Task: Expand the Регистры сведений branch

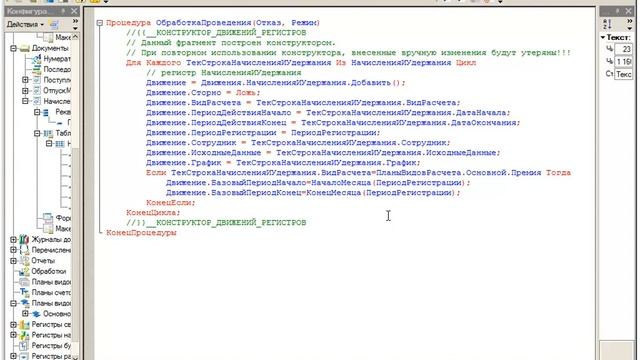Action: [13, 324]
